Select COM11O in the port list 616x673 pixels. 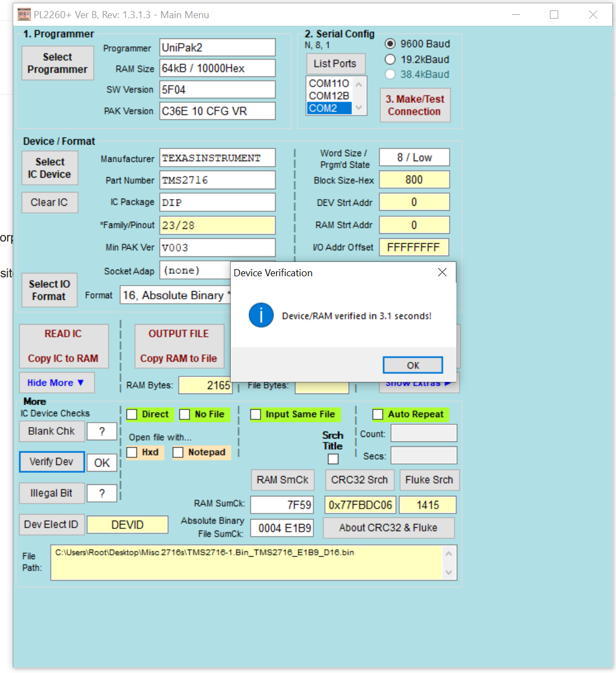pos(329,83)
